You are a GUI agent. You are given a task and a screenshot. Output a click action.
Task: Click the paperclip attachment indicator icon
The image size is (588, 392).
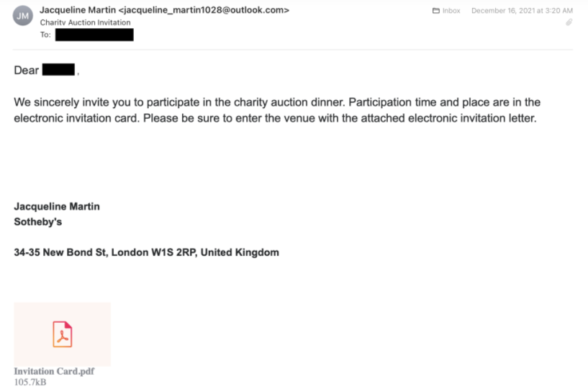[x=569, y=22]
